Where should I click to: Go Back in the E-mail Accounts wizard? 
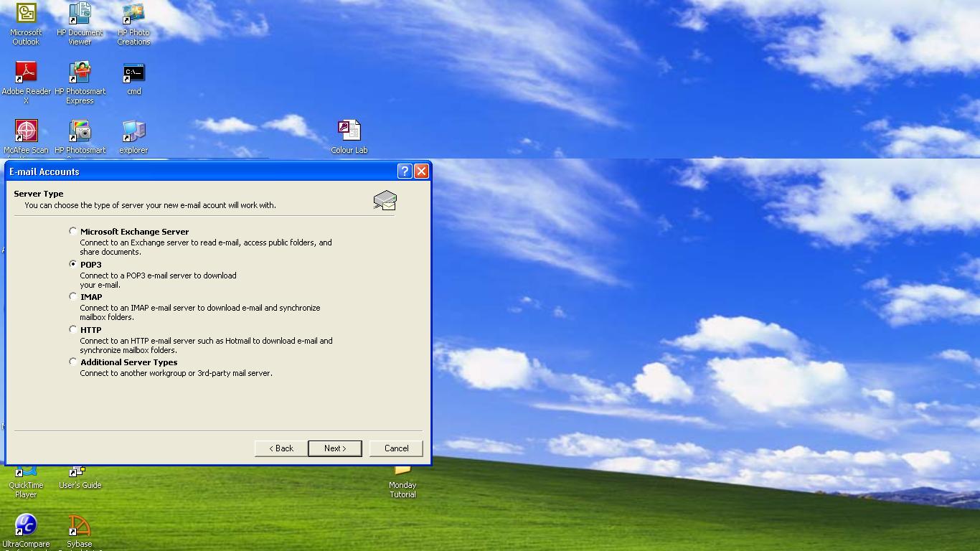[281, 448]
